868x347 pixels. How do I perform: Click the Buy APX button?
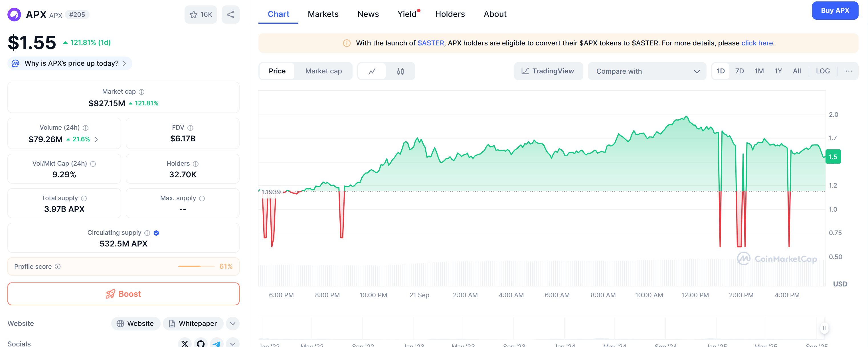click(x=835, y=11)
